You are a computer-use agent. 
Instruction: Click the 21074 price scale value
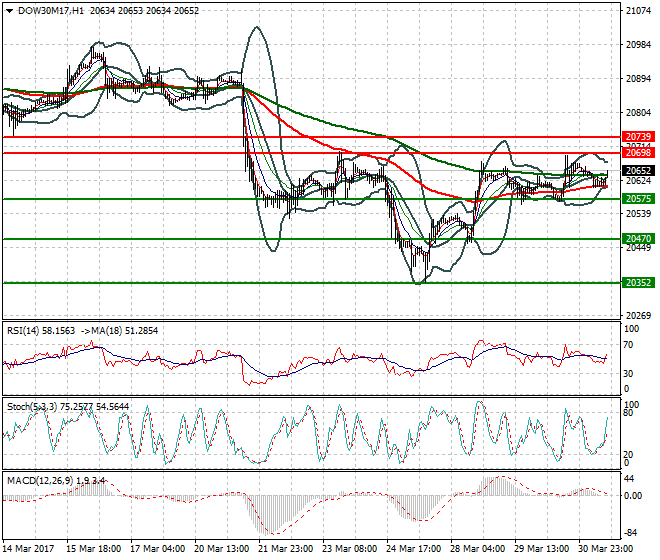(638, 12)
